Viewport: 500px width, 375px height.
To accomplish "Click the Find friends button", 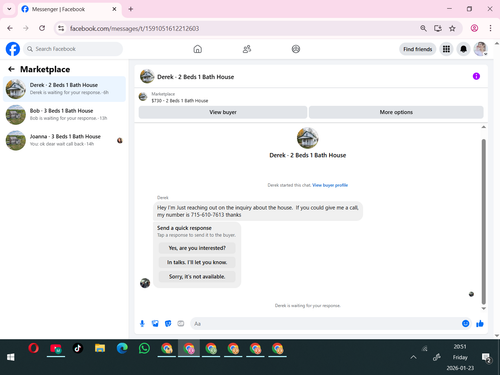I will 418,49.
